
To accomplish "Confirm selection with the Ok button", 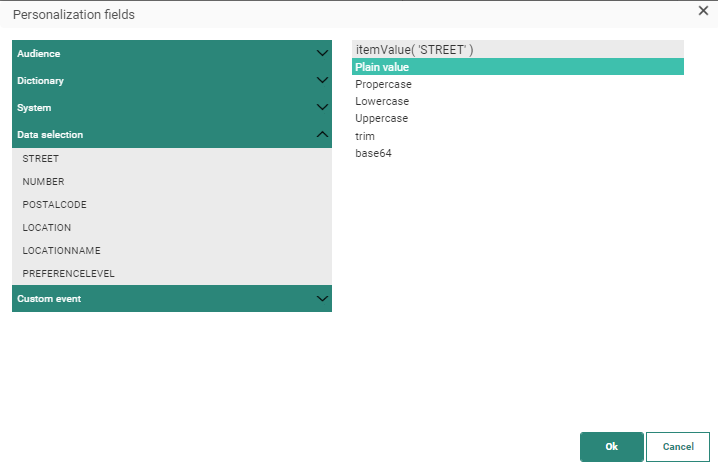I will tap(611, 446).
